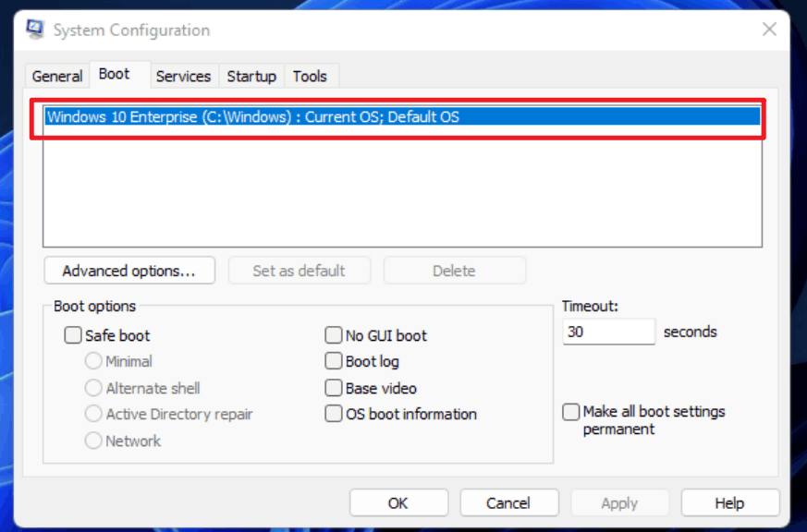Close the System Configuration window
Screen dimensions: 807x532
pos(769,30)
